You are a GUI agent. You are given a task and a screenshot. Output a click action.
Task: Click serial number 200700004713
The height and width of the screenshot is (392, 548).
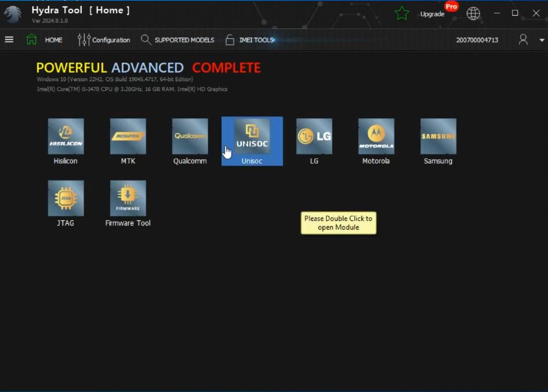coord(477,40)
